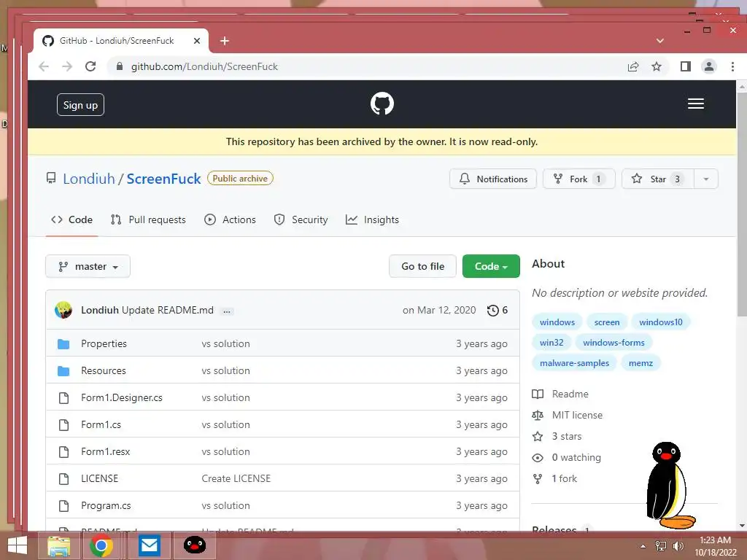Click the Notifications button
Screen dimensions: 747x560
(x=493, y=179)
